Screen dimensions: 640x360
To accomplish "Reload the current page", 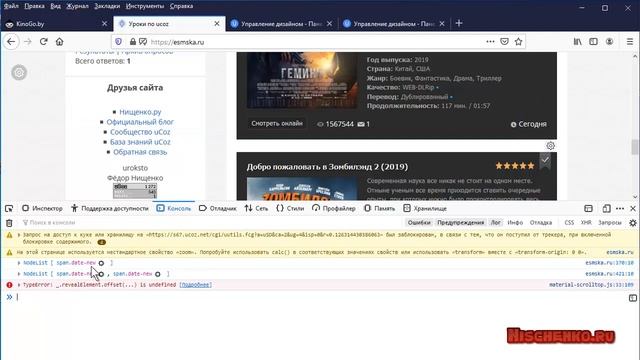I will pos(44,42).
